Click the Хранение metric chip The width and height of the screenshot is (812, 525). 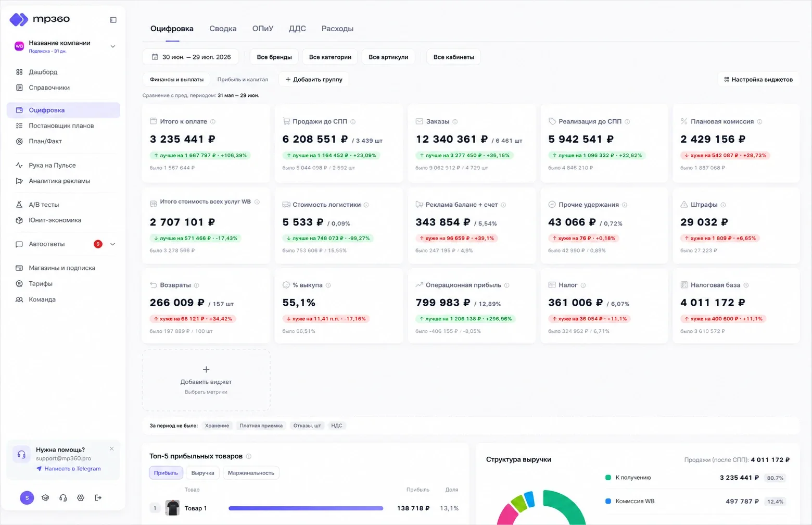coord(217,426)
